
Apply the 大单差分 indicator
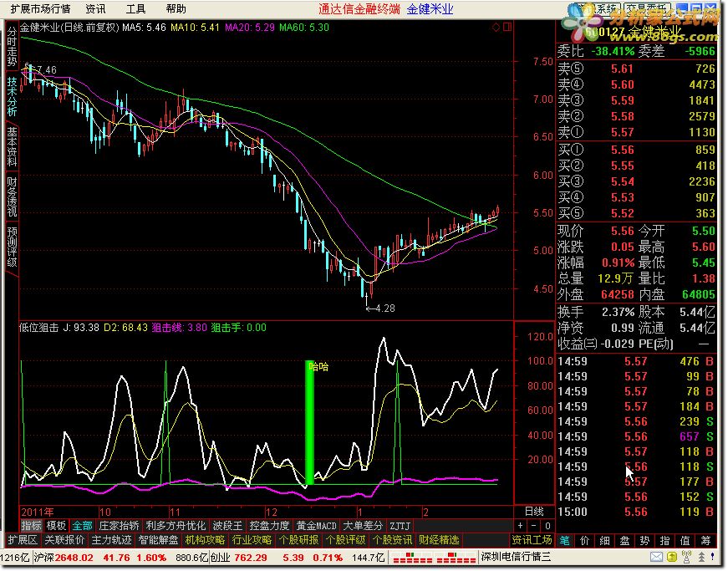pos(363,526)
